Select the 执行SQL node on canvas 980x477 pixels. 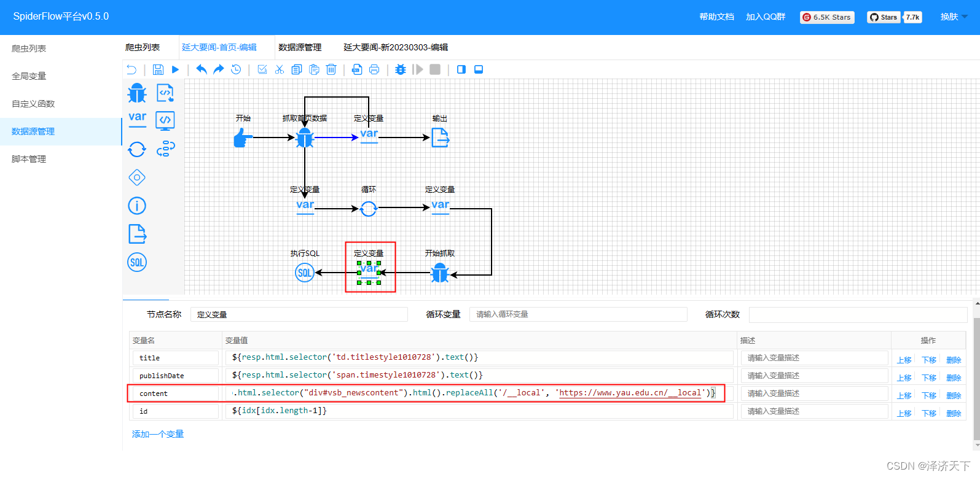tap(305, 273)
